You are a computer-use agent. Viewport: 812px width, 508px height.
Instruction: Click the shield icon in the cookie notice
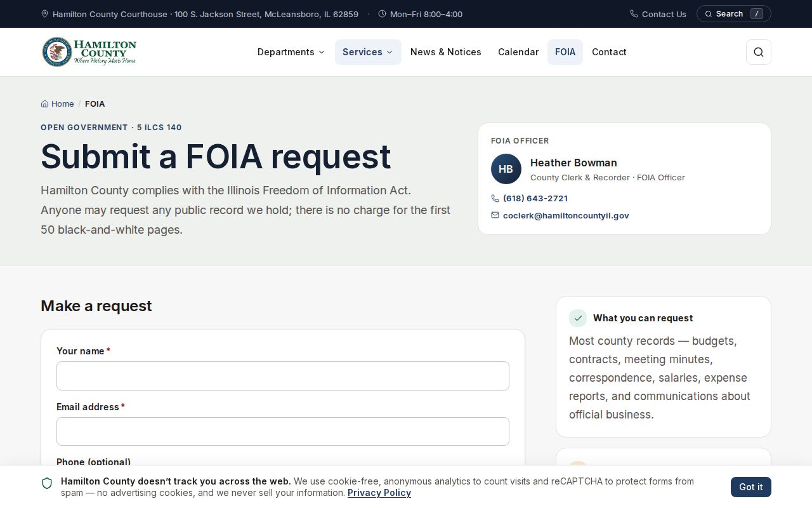pyautogui.click(x=47, y=484)
